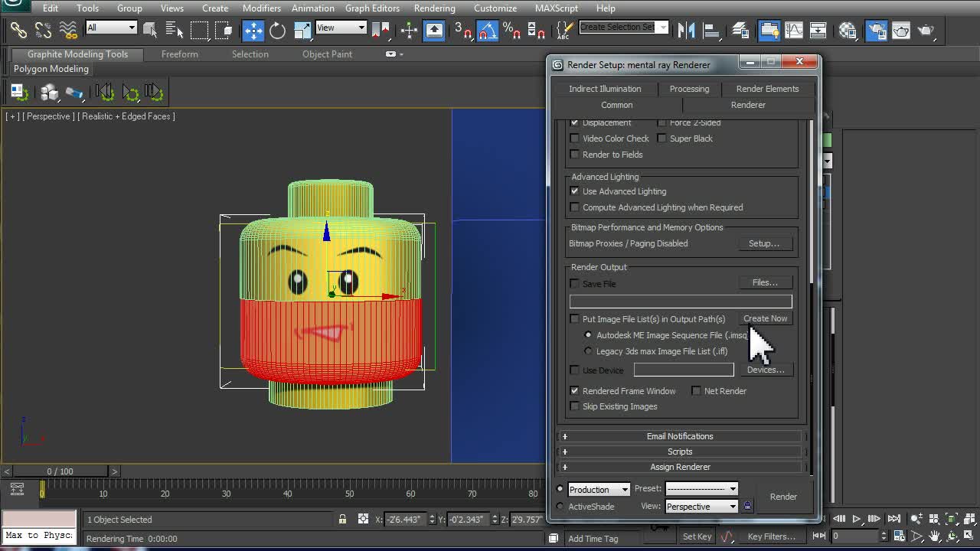The width and height of the screenshot is (980, 551).
Task: Open the Modifiers menu
Action: click(x=261, y=8)
